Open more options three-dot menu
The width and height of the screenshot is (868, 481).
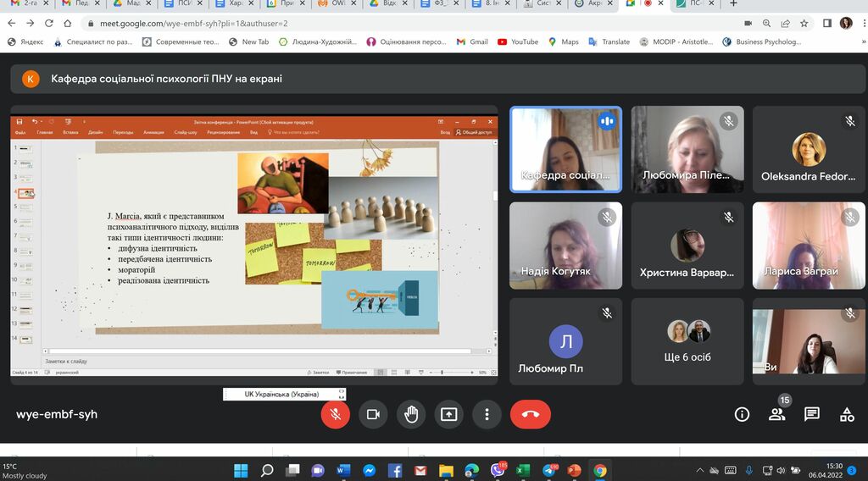pos(486,414)
